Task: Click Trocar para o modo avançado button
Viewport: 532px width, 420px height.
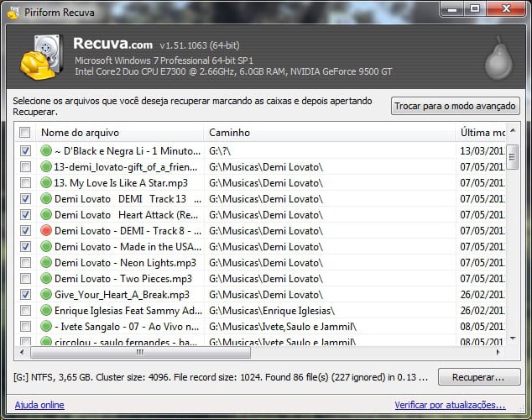Action: pos(455,106)
